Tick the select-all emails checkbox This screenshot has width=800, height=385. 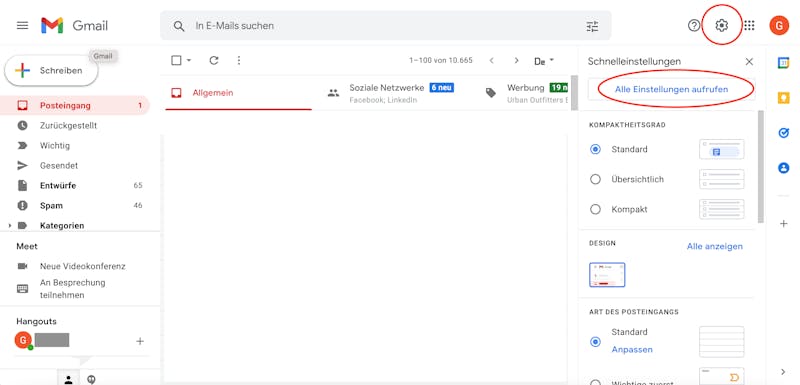point(177,61)
